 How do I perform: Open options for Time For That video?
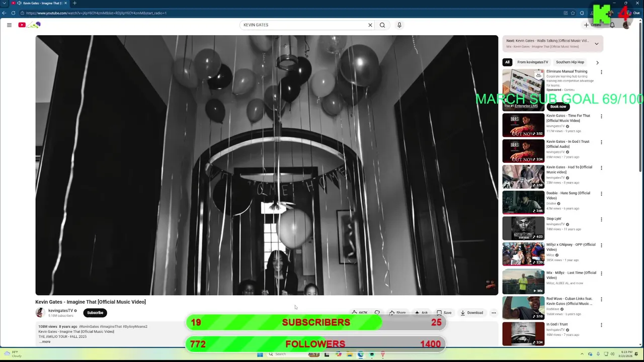(601, 116)
